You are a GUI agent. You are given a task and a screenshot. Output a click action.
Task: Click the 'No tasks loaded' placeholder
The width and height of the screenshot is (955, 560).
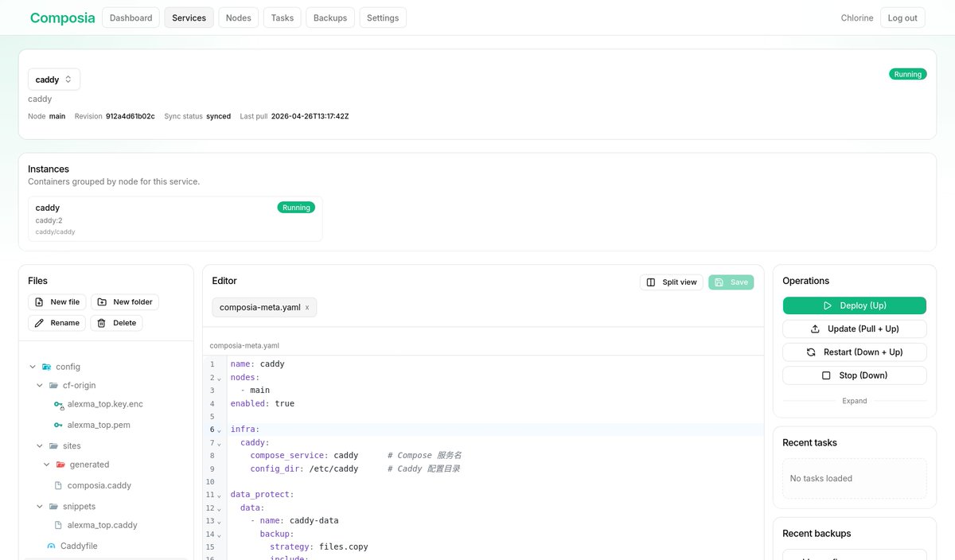pyautogui.click(x=821, y=479)
